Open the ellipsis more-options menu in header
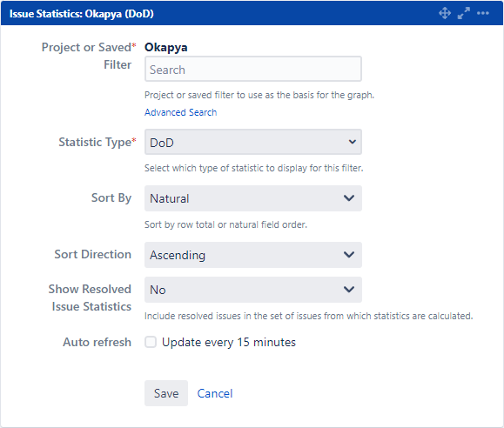 pyautogui.click(x=483, y=14)
